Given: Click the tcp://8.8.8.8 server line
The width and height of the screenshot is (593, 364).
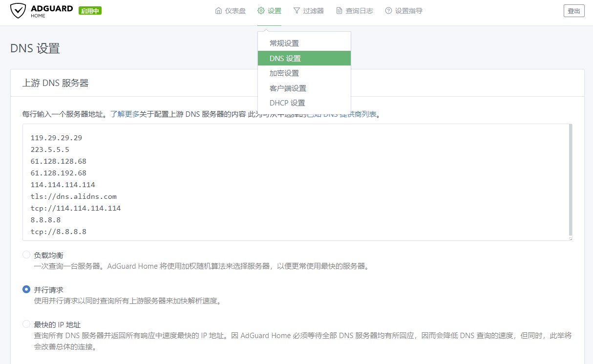Looking at the screenshot, I should tap(58, 232).
